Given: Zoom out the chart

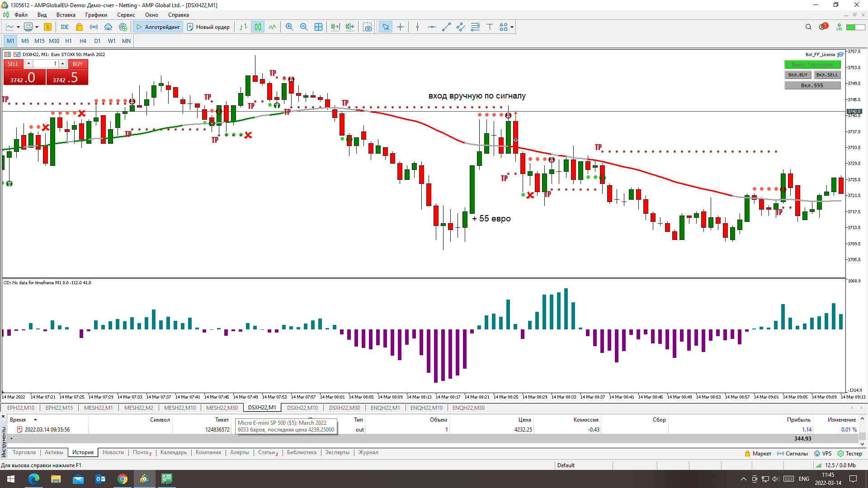Looking at the screenshot, I should pyautogui.click(x=304, y=27).
